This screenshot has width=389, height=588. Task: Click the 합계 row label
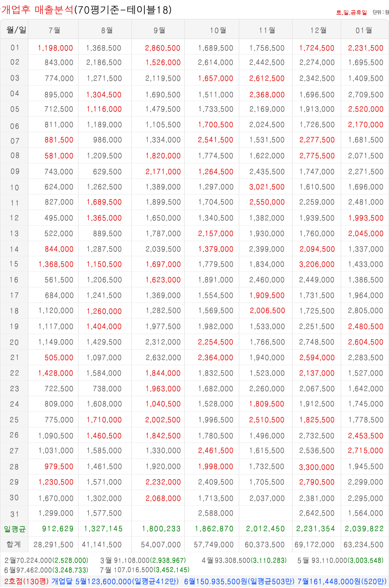pyautogui.click(x=14, y=544)
